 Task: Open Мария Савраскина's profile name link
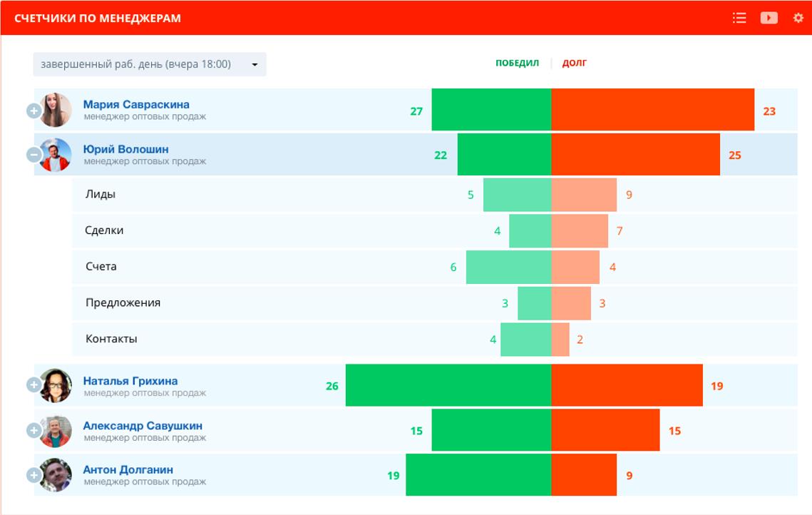[x=136, y=104]
